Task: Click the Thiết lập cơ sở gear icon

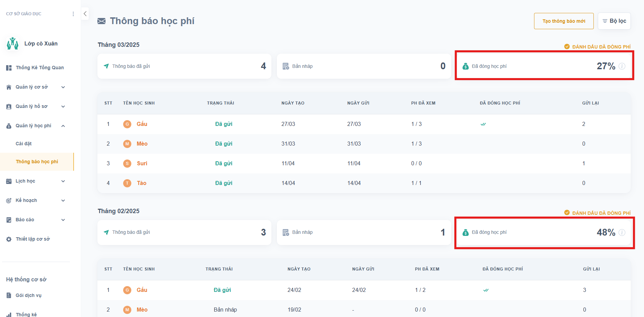Action: [x=9, y=239]
